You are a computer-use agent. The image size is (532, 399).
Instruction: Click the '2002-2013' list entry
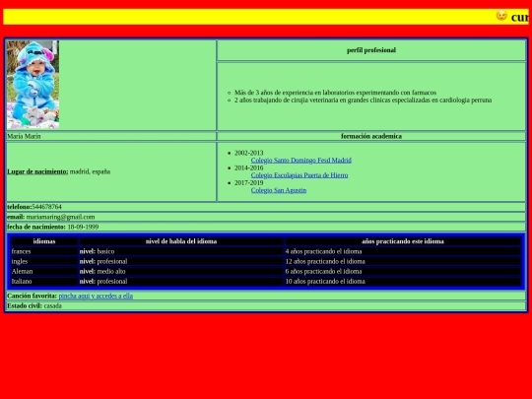click(248, 153)
